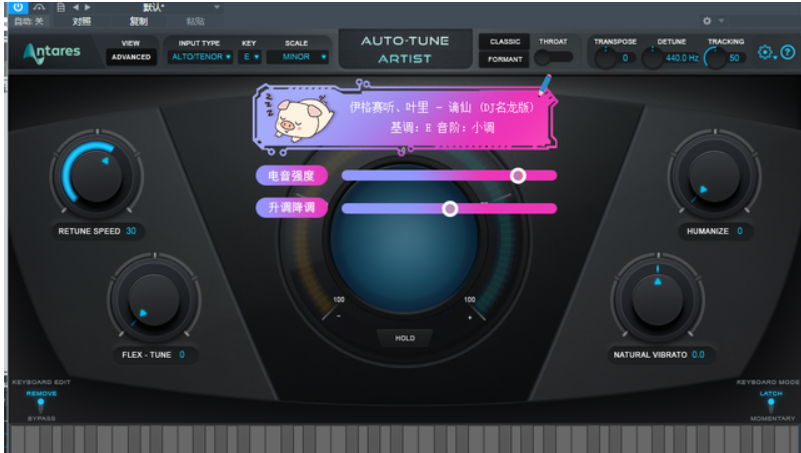Screen dimensions: 801x453
Task: Click the 电音强度 slider handle
Action: pyautogui.click(x=518, y=176)
